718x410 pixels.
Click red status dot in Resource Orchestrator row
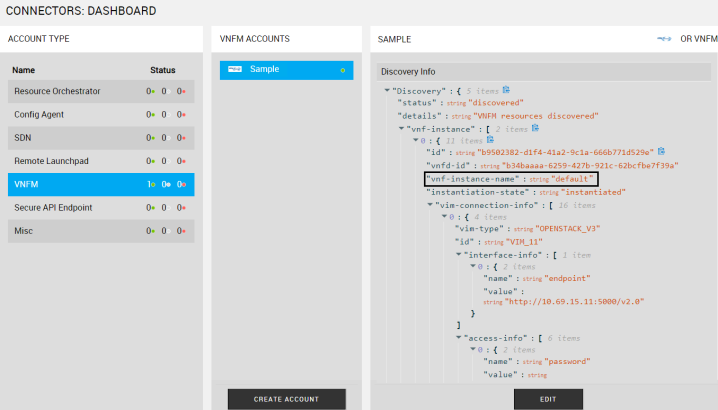184,92
